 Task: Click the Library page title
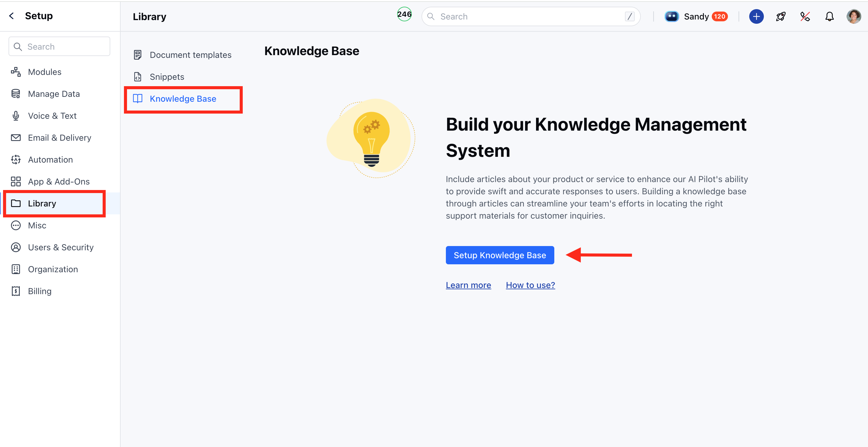149,16
